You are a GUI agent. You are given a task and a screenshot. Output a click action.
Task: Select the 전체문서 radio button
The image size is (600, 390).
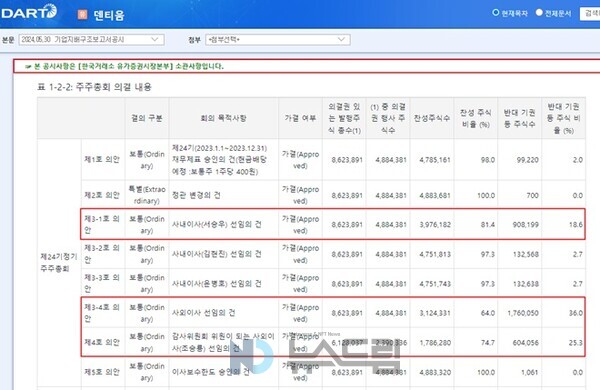[x=539, y=13]
